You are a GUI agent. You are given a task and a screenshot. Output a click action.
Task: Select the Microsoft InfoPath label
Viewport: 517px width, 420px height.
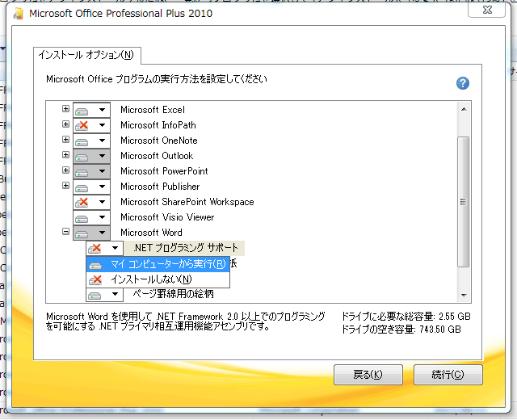[158, 125]
